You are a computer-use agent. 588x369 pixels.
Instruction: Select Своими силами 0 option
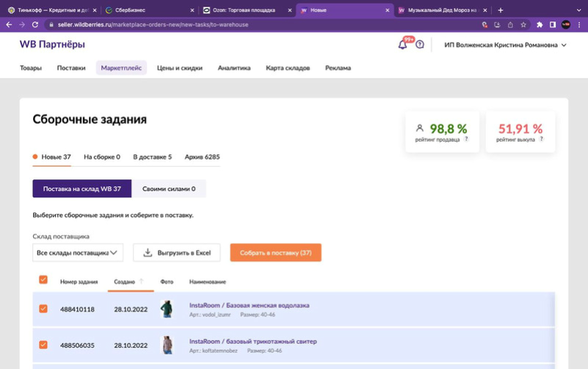(169, 189)
